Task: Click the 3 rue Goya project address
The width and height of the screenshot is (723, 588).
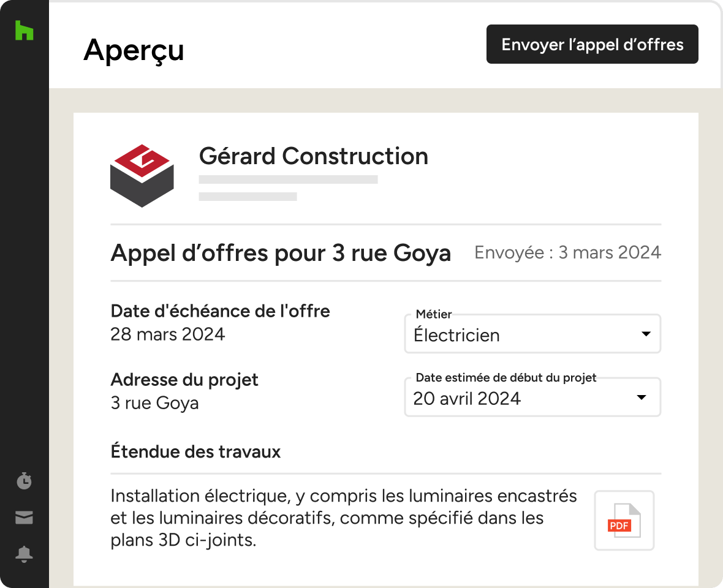Action: point(154,403)
